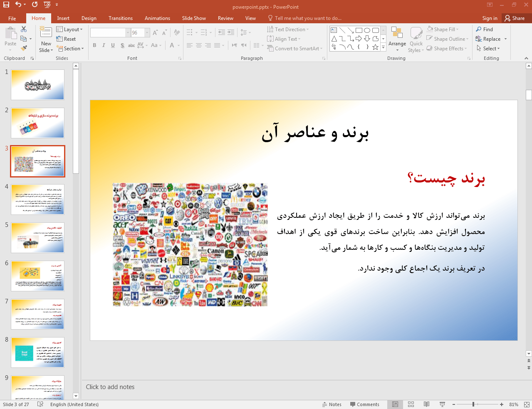The height and width of the screenshot is (409, 532).
Task: Switch to the Animations tab
Action: (x=157, y=18)
